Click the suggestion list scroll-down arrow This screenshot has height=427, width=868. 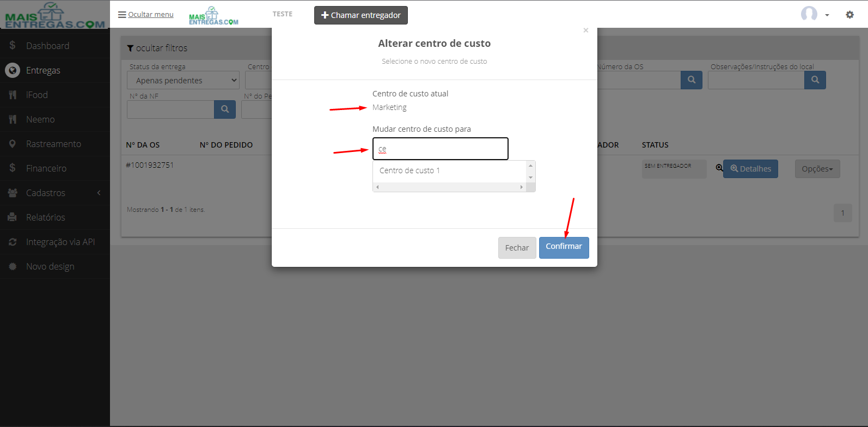(530, 178)
